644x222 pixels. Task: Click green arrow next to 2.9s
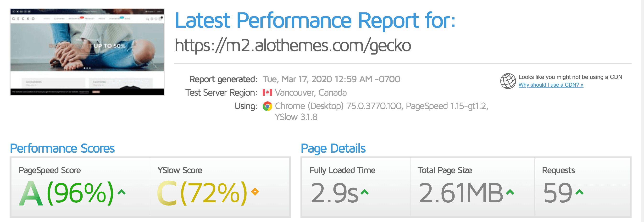[x=365, y=192]
